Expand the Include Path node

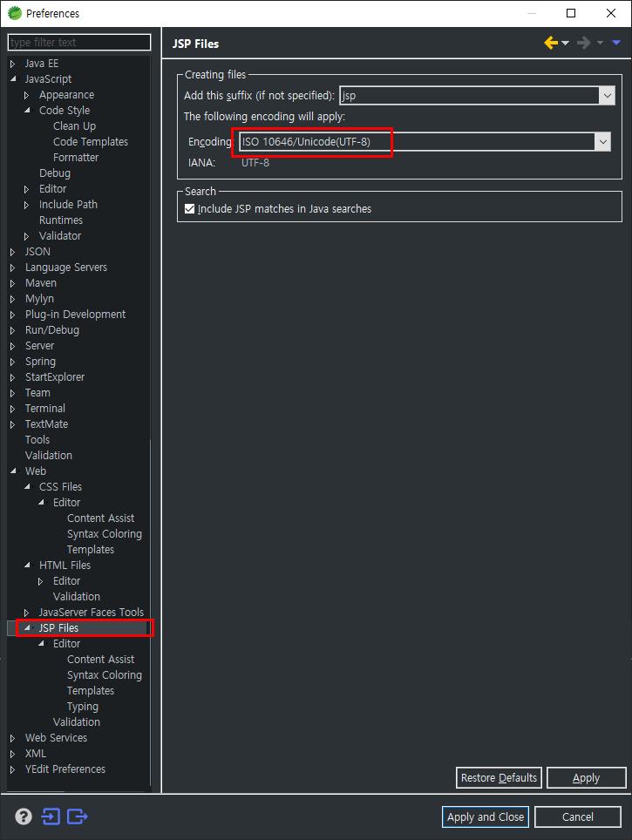27,205
